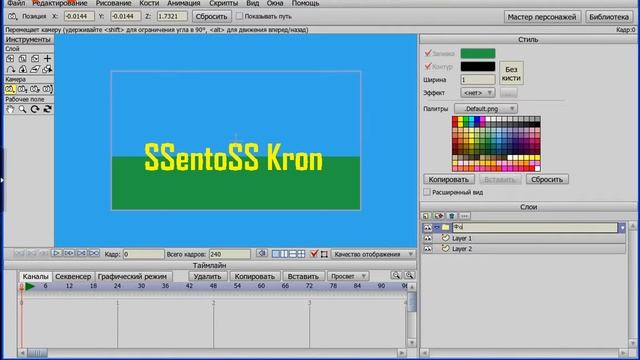The width and height of the screenshot is (640, 360).
Task: Open the Качество отображения dropdown
Action: pyautogui.click(x=373, y=254)
